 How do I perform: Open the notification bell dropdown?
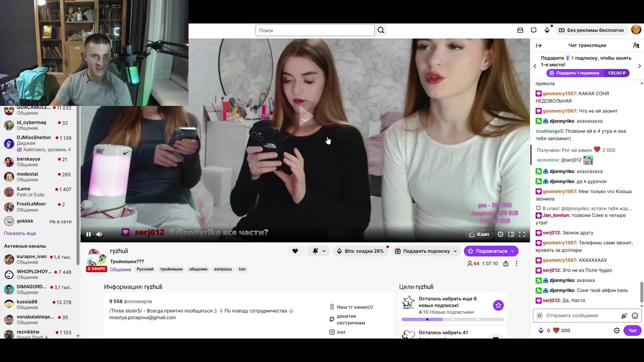(318, 251)
